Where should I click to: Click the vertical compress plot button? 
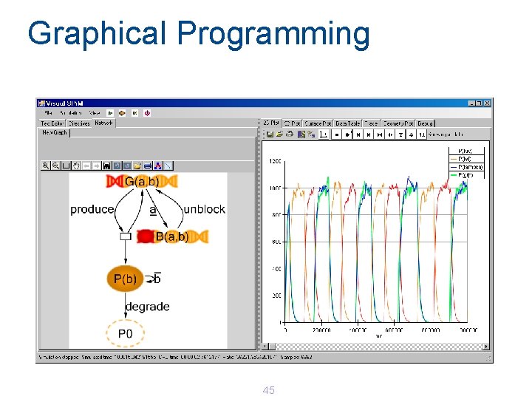click(x=400, y=134)
